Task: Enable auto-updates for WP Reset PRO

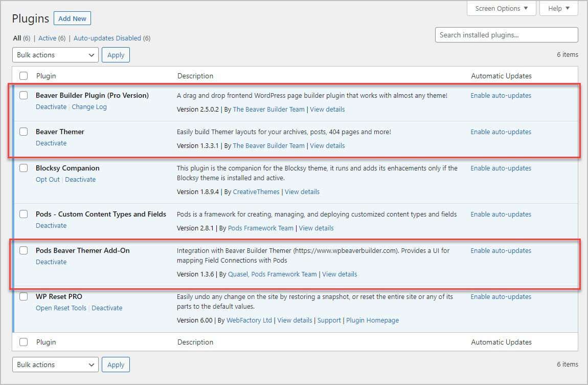Action: tap(501, 296)
